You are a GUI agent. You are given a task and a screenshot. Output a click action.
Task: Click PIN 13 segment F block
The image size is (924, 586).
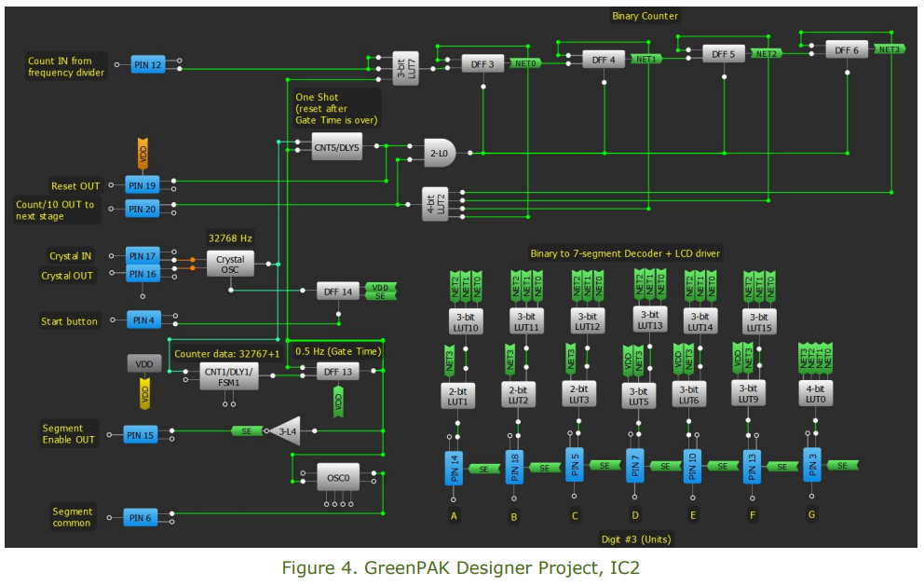click(x=752, y=467)
